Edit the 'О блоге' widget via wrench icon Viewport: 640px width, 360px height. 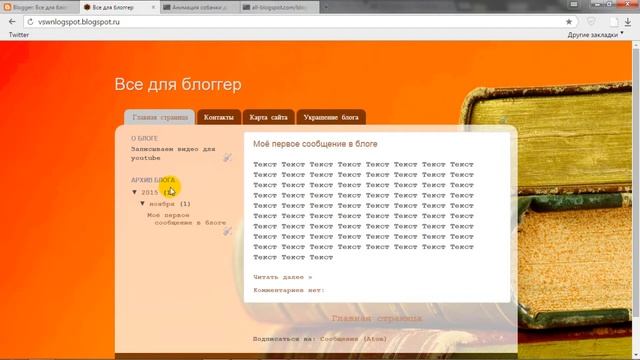pyautogui.click(x=227, y=157)
